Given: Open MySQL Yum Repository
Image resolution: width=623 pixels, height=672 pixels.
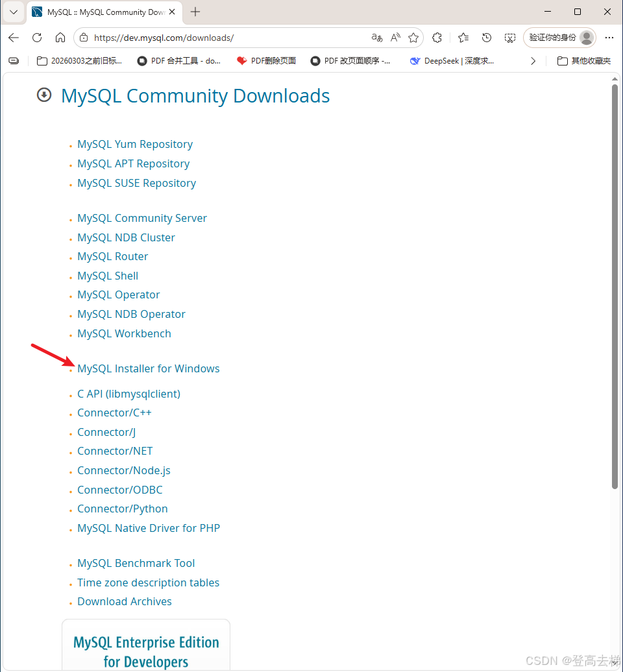Looking at the screenshot, I should click(x=135, y=145).
